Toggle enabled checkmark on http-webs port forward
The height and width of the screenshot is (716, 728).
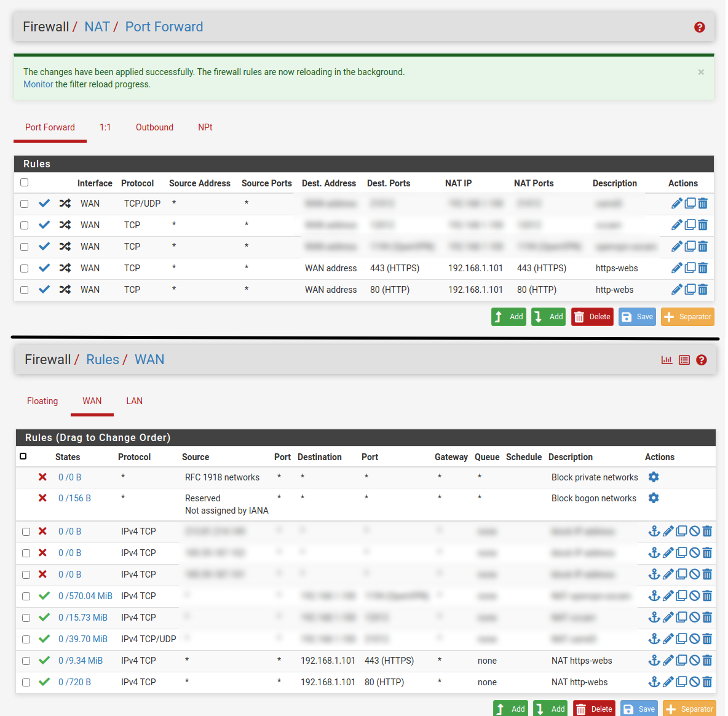click(x=44, y=289)
